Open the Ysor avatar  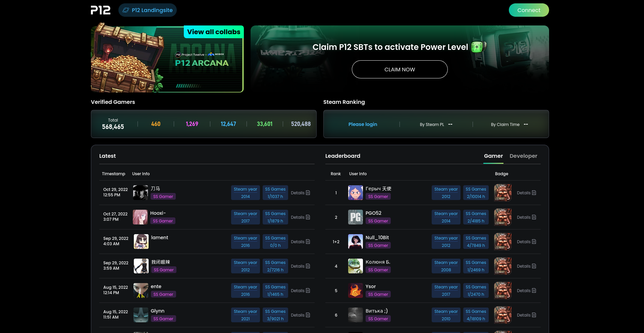pos(356,290)
